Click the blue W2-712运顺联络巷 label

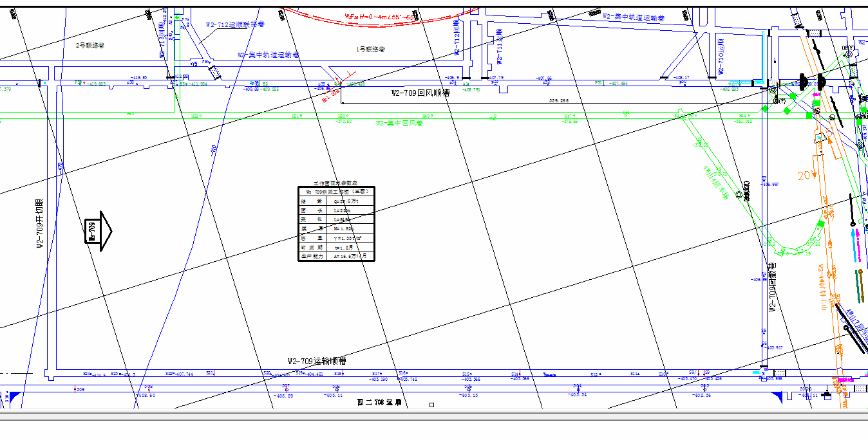point(235,24)
